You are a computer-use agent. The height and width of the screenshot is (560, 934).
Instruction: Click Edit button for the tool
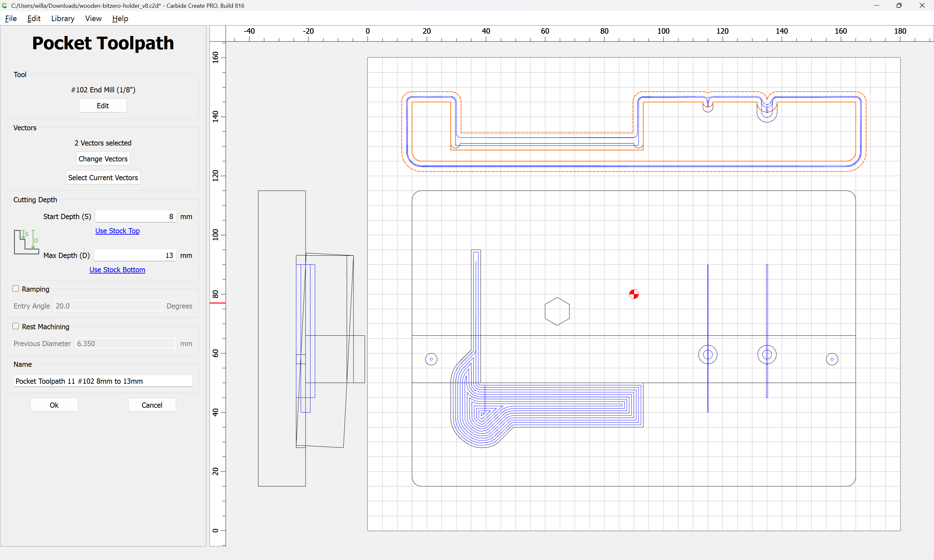coord(103,106)
